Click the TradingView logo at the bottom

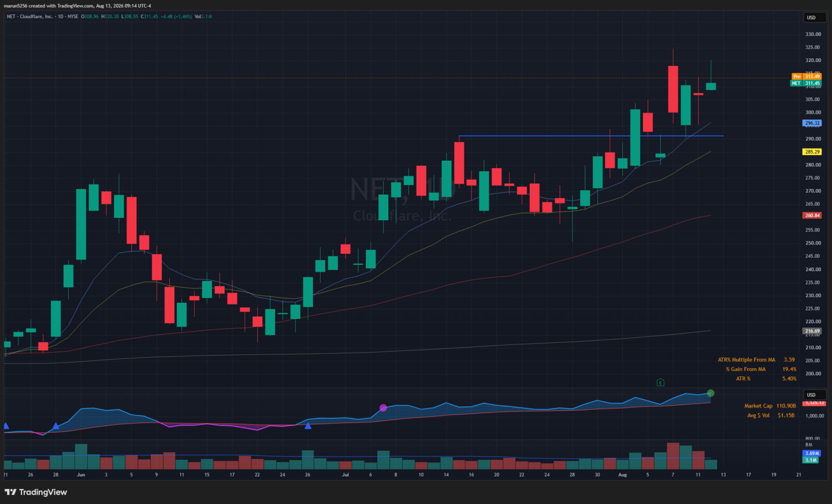coord(36,492)
